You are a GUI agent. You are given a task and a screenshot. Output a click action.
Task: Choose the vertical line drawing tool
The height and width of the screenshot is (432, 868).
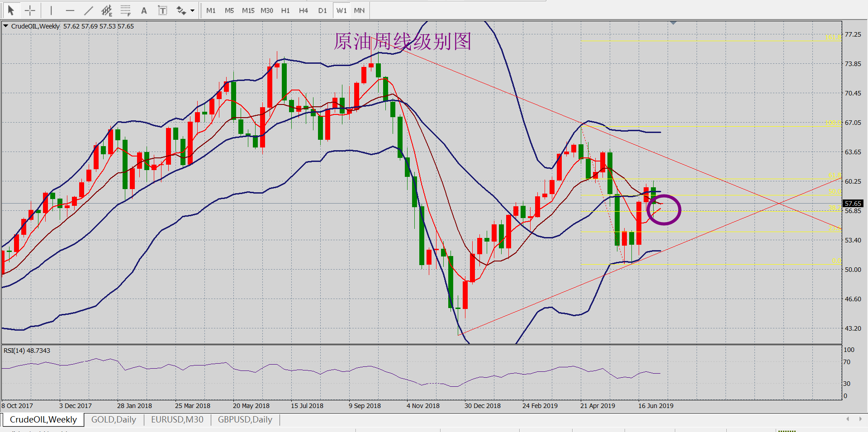coord(51,10)
